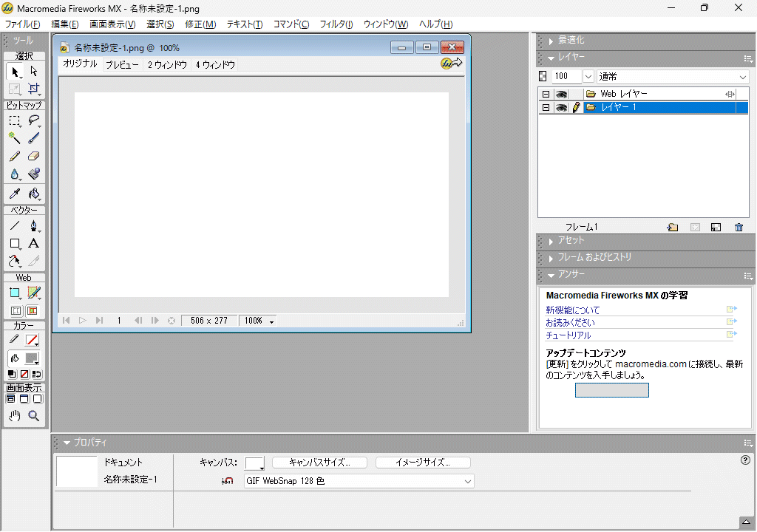Open the チュートリアル link
Viewport: 757px width, 532px height.
click(x=568, y=335)
